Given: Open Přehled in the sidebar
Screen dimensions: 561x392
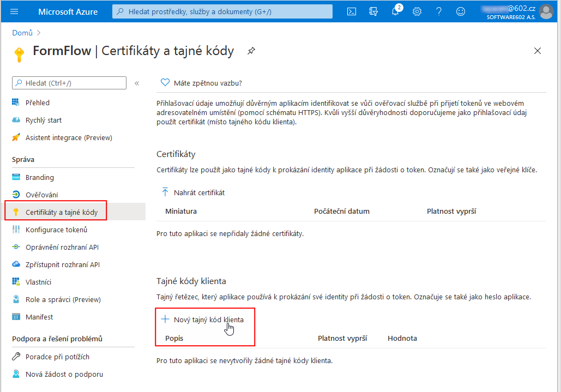Looking at the screenshot, I should point(37,102).
